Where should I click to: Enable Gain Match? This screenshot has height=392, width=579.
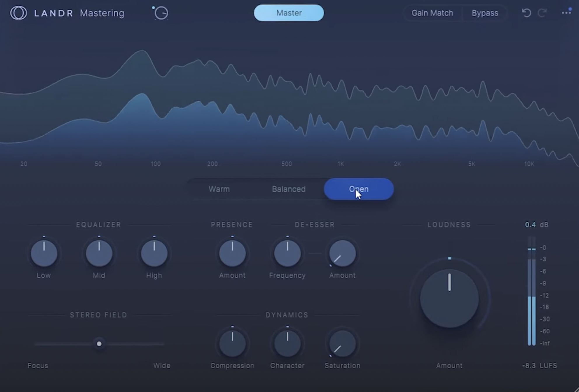432,13
